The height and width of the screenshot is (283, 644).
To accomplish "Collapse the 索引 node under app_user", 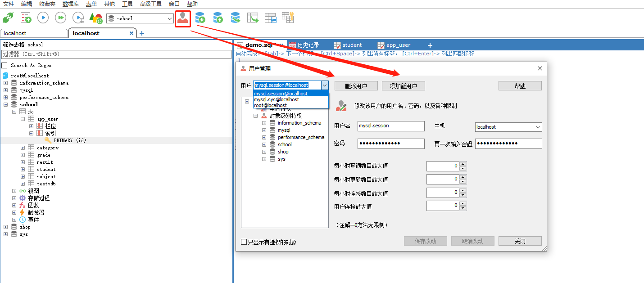I will click(x=32, y=133).
